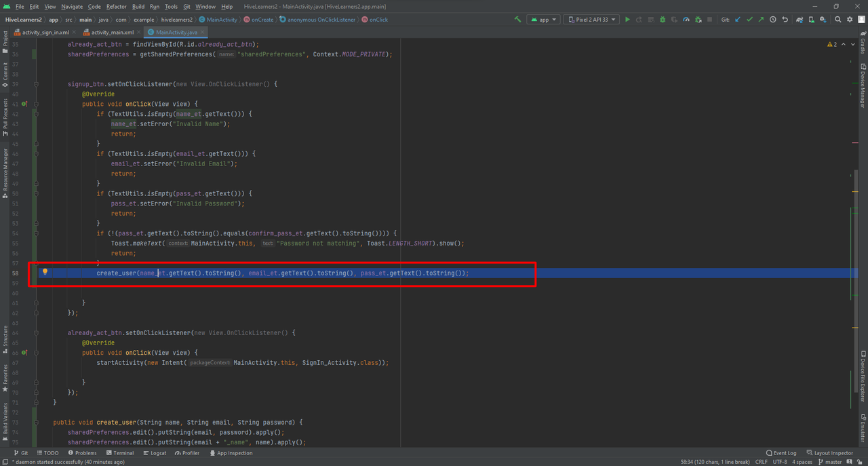Click MainActivity in the breadcrumb bar
The width and height of the screenshot is (868, 466).
[218, 20]
